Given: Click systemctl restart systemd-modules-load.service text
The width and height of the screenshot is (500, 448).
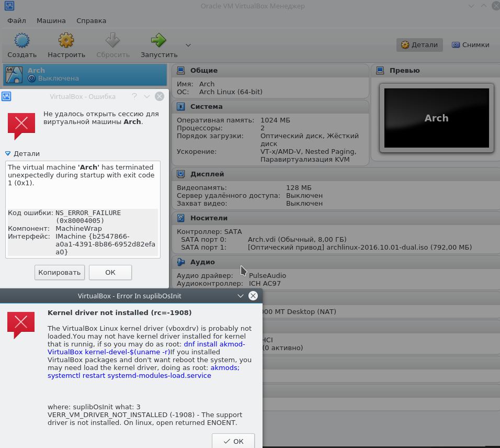Looking at the screenshot, I should [x=129, y=376].
